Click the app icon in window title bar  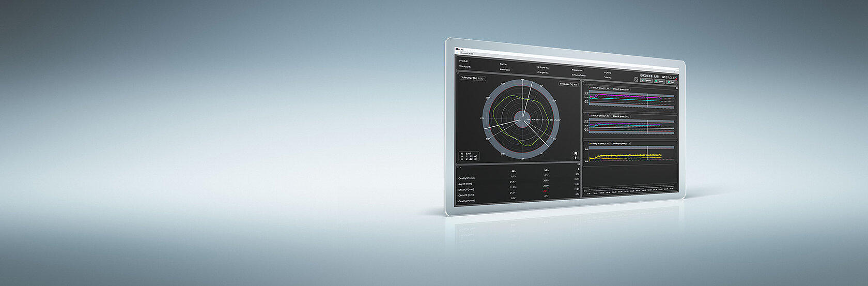(x=457, y=49)
